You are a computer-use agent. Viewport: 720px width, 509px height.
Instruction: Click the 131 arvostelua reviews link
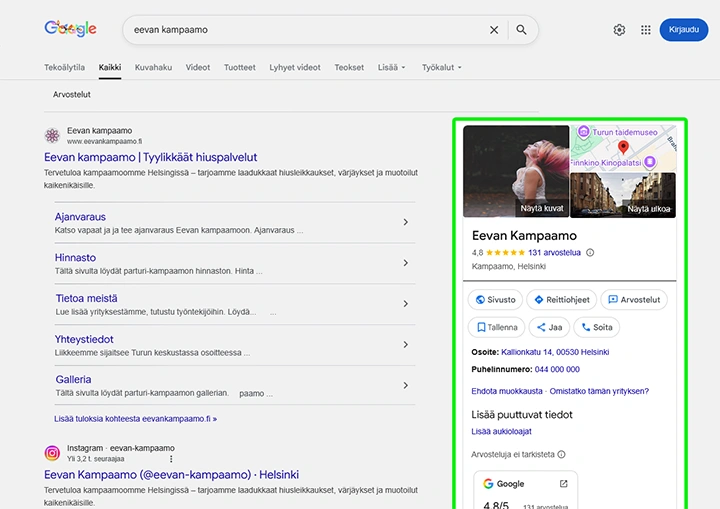pos(554,253)
